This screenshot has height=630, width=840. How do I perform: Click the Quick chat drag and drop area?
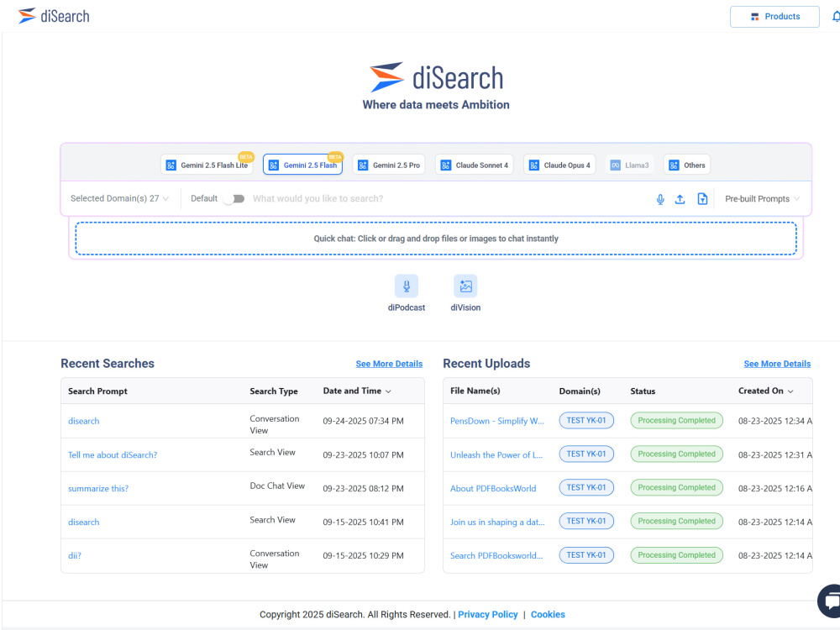[x=436, y=239]
